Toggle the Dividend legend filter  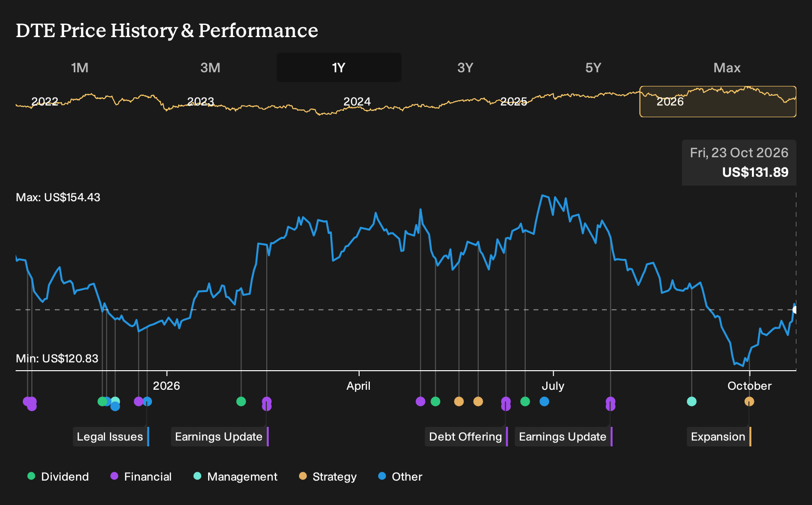[58, 477]
